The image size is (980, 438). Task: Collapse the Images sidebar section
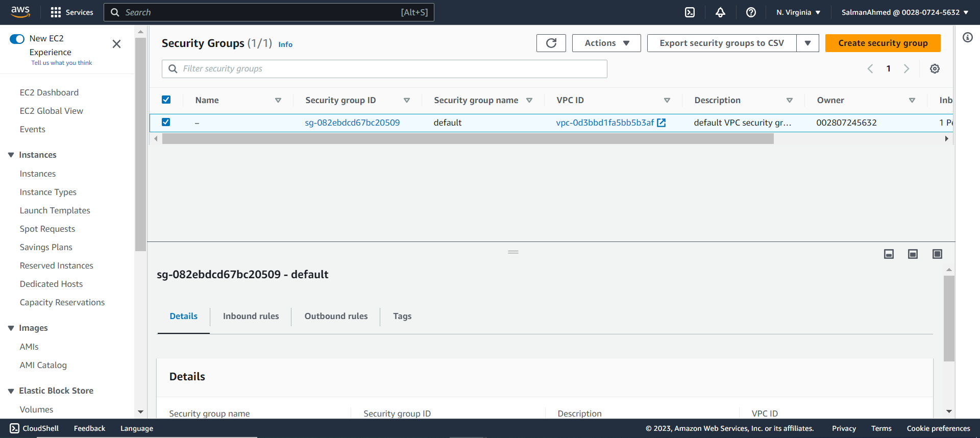(11, 328)
